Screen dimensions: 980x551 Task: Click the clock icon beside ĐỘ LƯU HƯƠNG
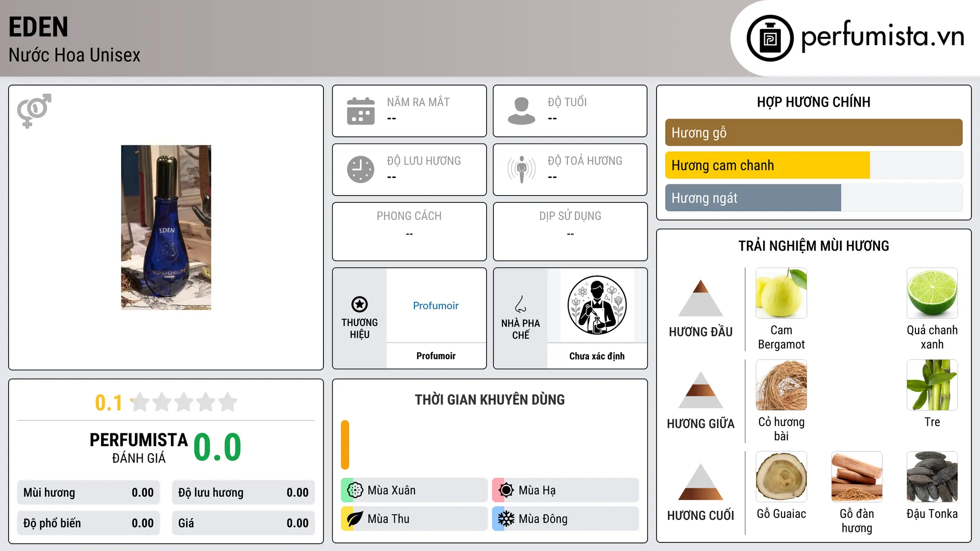point(361,169)
